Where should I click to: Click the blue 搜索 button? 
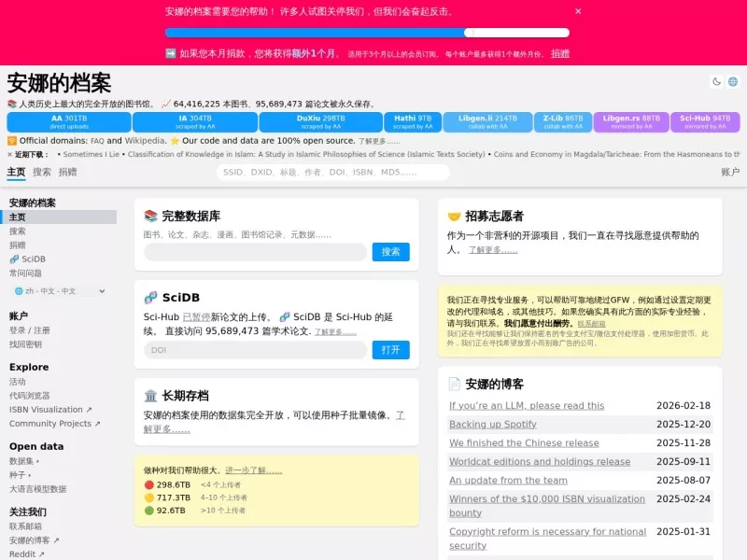click(390, 252)
